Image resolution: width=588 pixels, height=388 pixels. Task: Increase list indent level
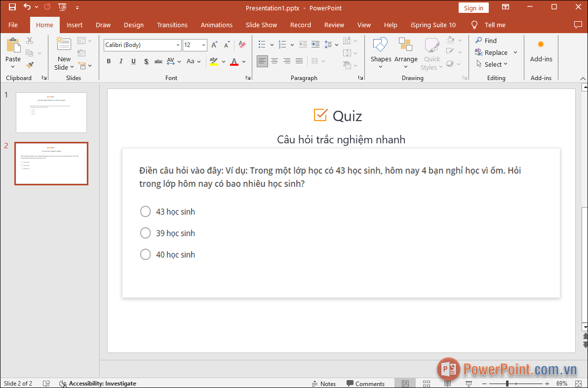tap(315, 44)
